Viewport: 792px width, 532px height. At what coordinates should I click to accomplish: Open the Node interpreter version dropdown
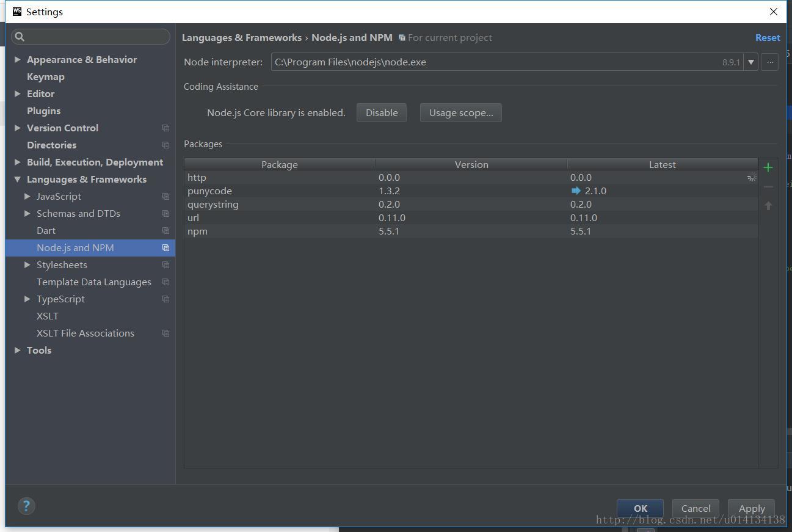750,62
